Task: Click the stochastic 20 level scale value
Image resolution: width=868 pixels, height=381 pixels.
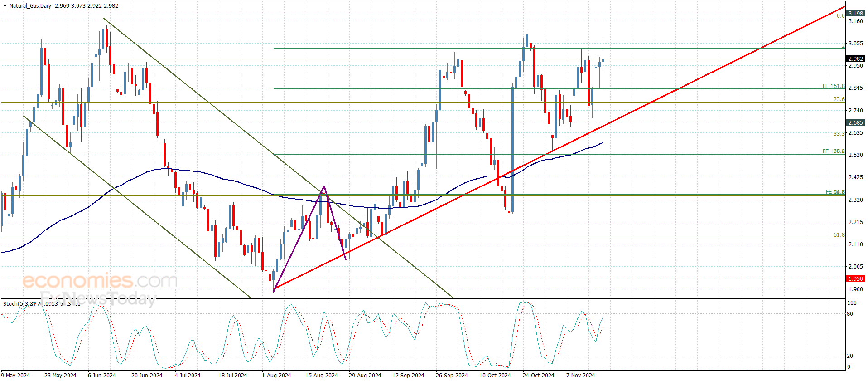Action: coord(850,356)
